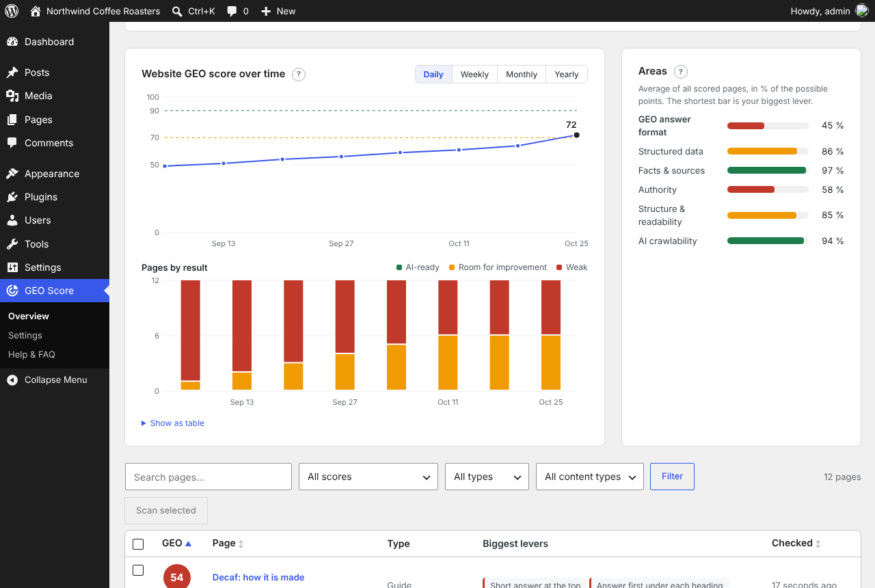Sort the table by Page column
This screenshot has height=588, width=875.
point(228,544)
